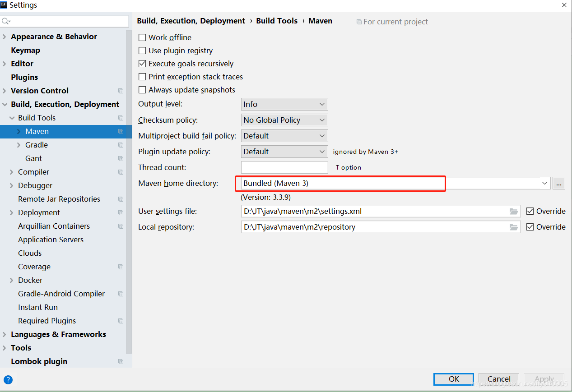572x392 pixels.
Task: Toggle Override for Local repository
Action: pos(530,227)
